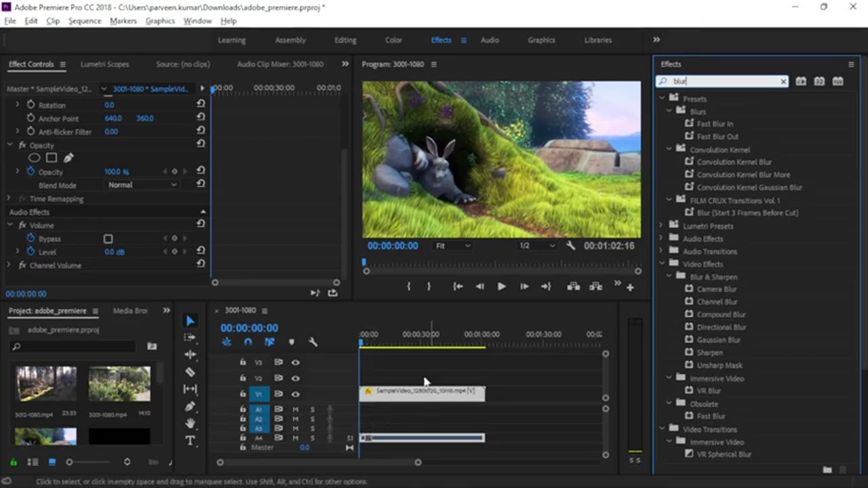
Task: Click Go to Out point button
Action: pos(546,287)
